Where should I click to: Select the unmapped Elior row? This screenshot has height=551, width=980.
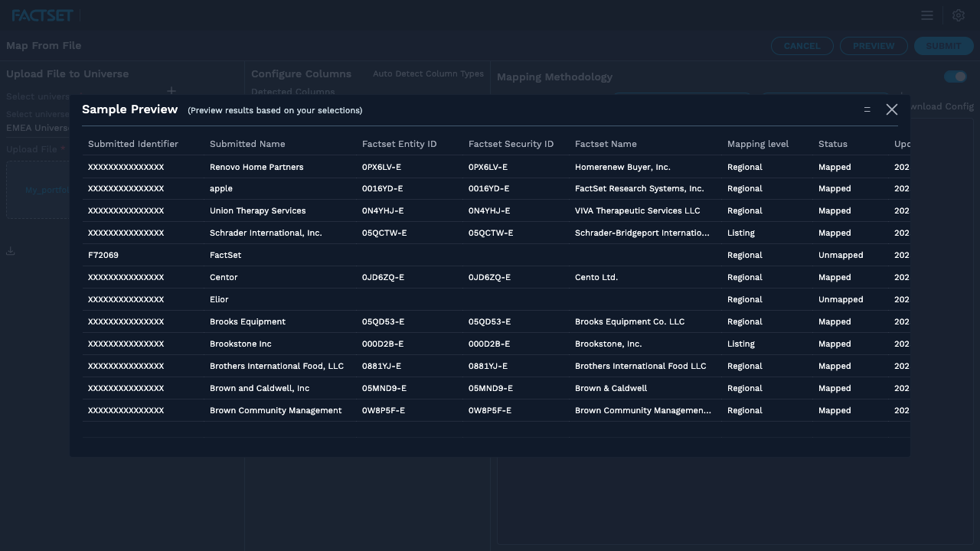(x=496, y=299)
